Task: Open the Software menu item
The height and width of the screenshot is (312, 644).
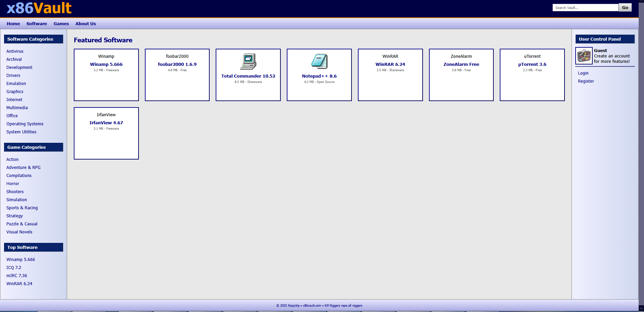Action: [x=37, y=24]
